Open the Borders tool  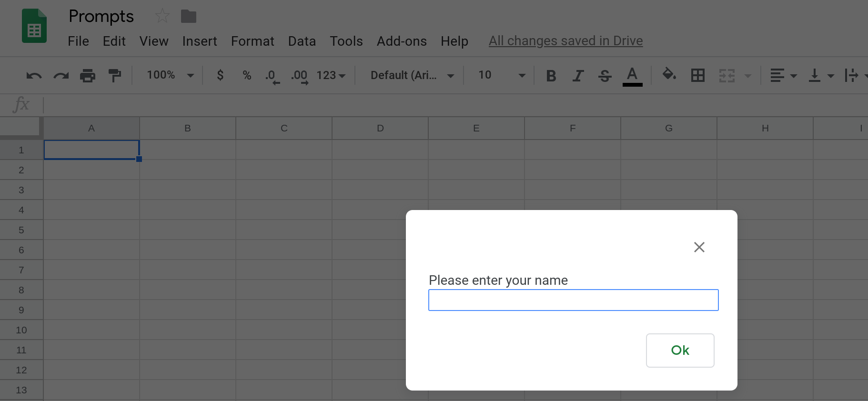coord(698,75)
